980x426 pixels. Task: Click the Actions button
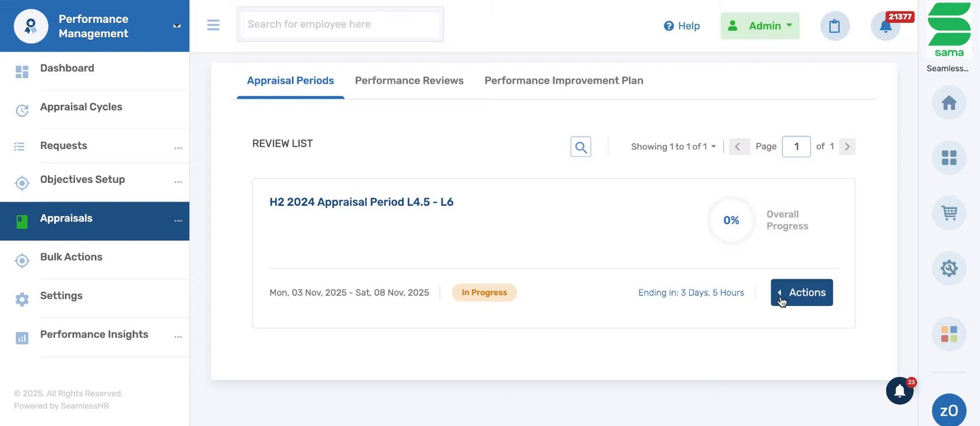801,292
